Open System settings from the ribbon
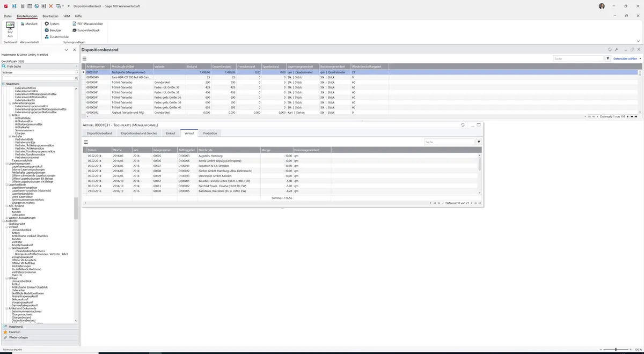The image size is (644, 354). click(52, 24)
